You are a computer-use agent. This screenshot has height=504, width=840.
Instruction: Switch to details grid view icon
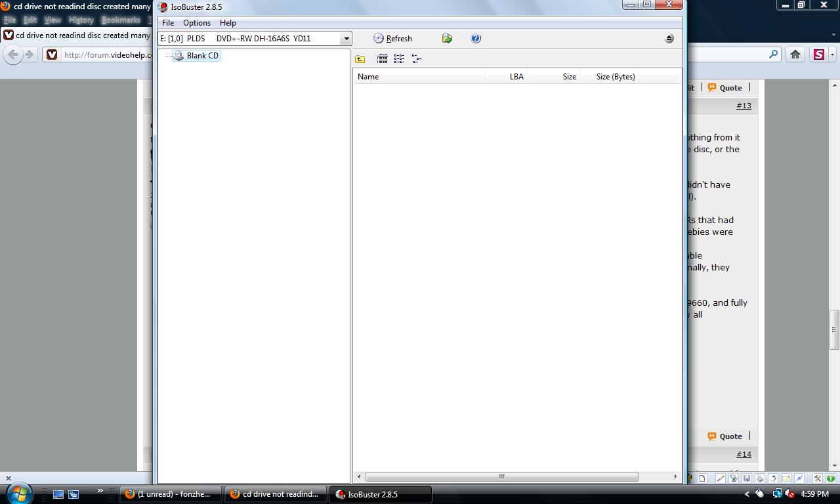point(383,59)
